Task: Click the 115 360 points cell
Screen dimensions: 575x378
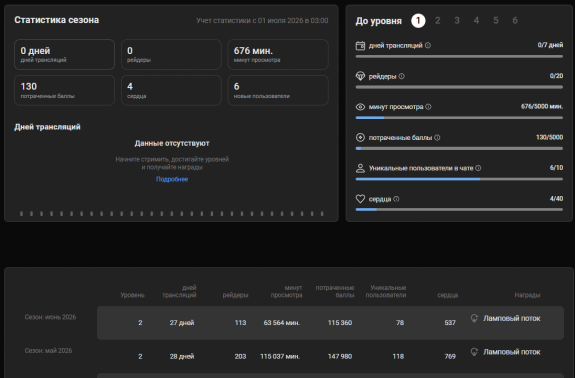Action: (340, 323)
